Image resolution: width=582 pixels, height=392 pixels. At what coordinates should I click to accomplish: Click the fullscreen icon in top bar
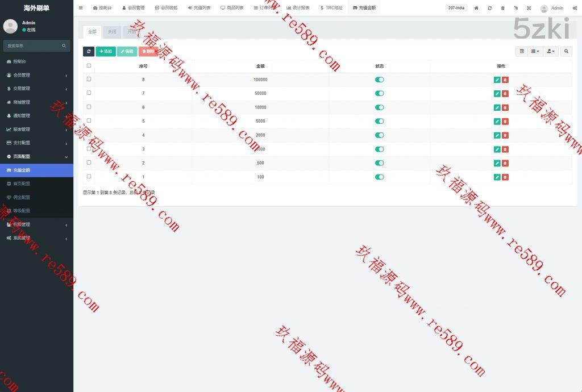(529, 8)
